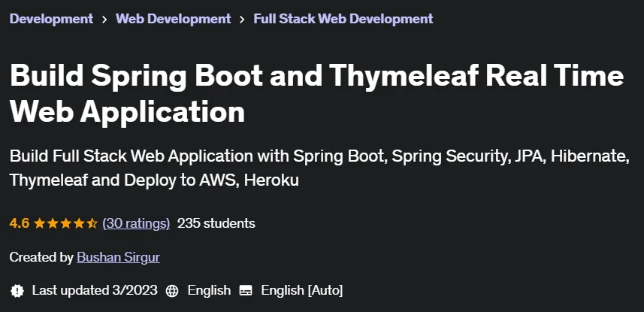Click the Last updated 3/2023 text
The width and height of the screenshot is (644, 312).
coord(95,291)
